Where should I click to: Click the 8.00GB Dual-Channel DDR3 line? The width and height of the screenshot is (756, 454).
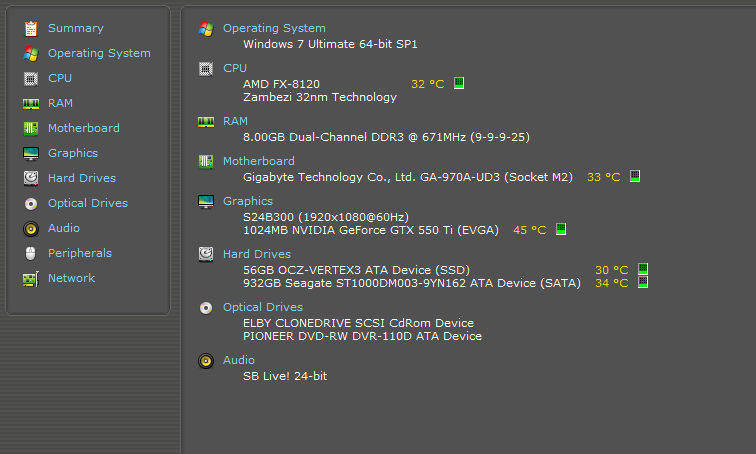pos(386,137)
